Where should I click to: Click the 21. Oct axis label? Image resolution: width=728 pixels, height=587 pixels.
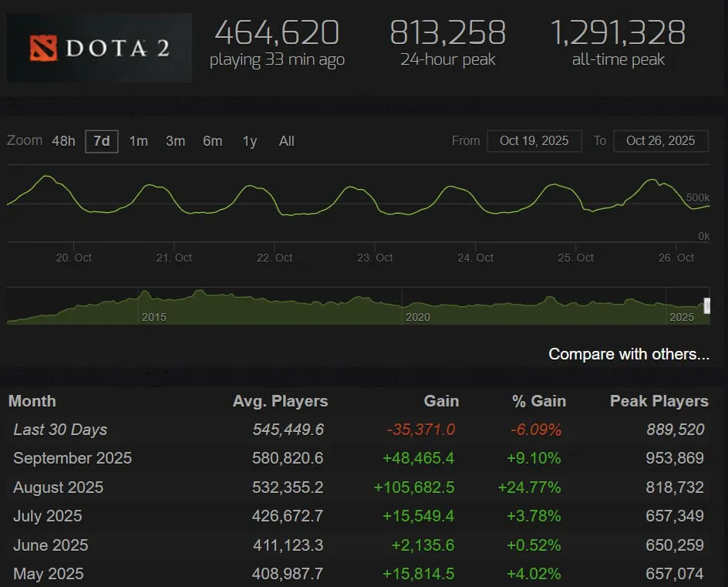[x=174, y=258]
